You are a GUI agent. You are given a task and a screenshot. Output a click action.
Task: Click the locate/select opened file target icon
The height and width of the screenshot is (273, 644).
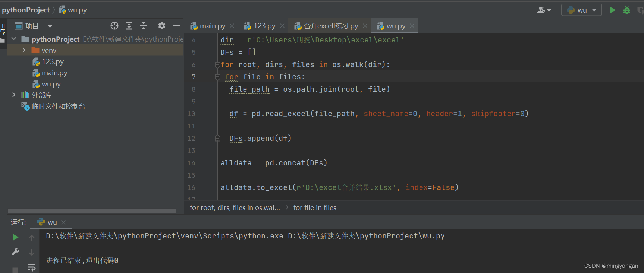(x=114, y=26)
